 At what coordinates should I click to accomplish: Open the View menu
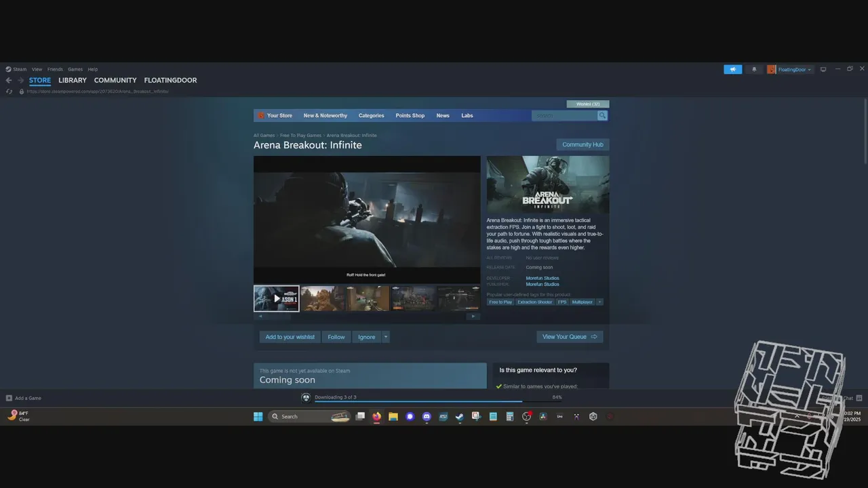pos(37,69)
